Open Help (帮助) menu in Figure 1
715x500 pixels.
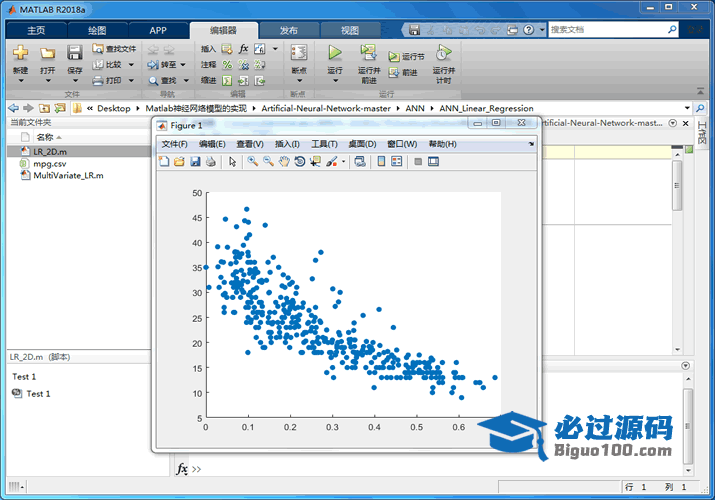442,144
